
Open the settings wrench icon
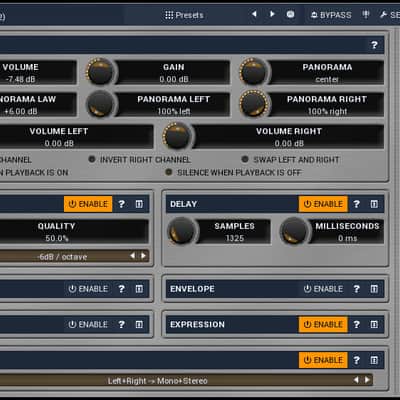click(x=383, y=14)
